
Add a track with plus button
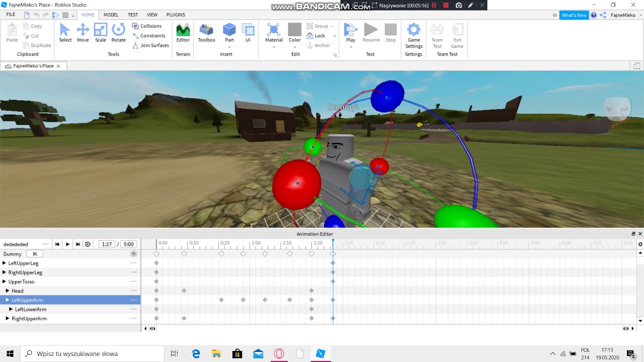click(134, 254)
